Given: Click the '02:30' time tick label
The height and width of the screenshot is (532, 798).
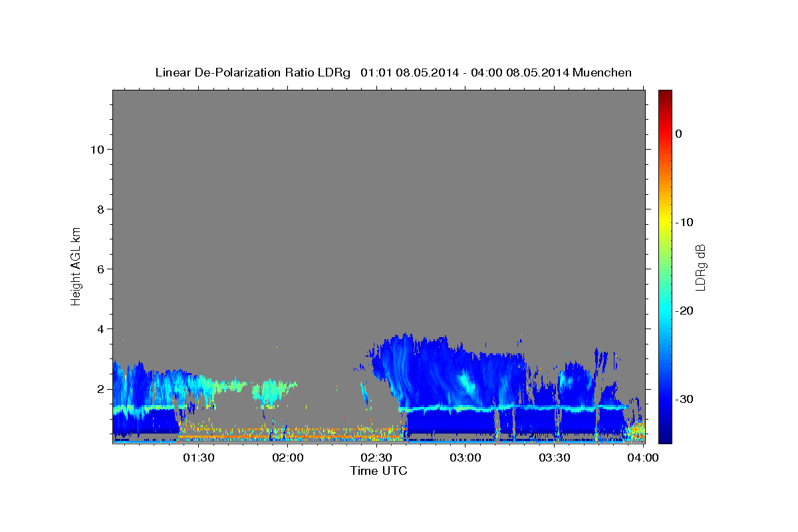Looking at the screenshot, I should coord(376,458).
